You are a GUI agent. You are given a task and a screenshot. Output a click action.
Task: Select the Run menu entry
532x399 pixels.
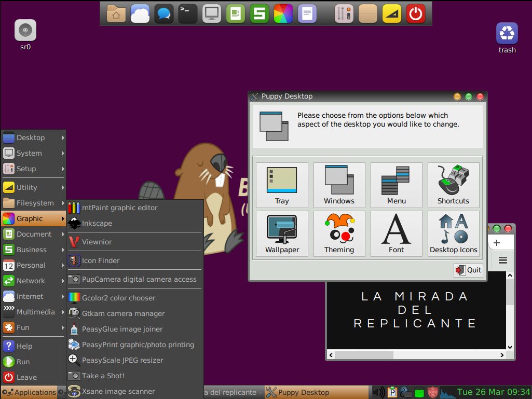[33, 362]
